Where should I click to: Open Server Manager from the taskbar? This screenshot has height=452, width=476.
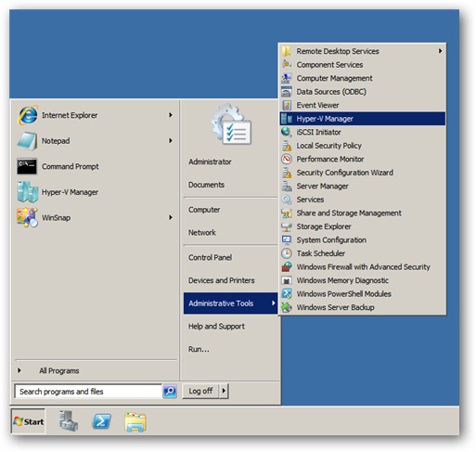pos(68,421)
